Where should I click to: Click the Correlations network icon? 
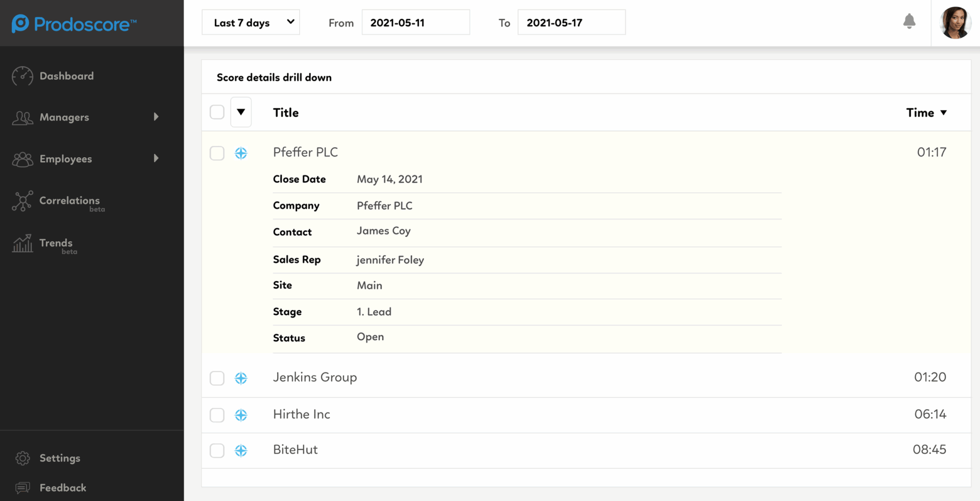pyautogui.click(x=22, y=201)
